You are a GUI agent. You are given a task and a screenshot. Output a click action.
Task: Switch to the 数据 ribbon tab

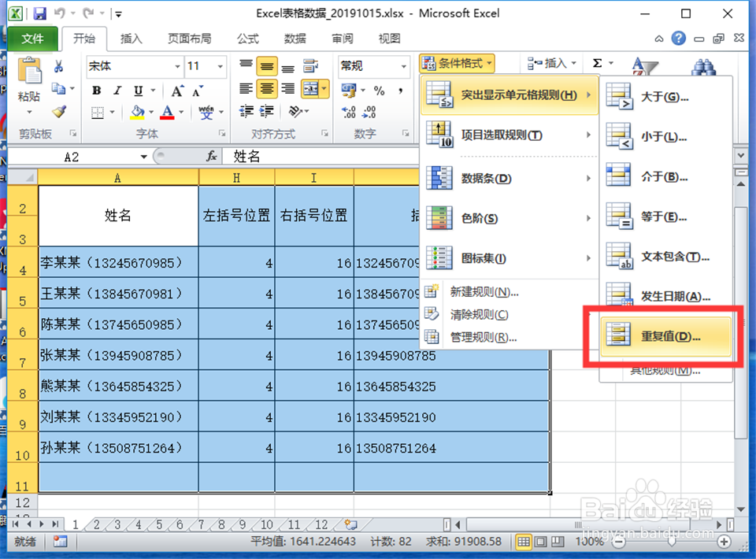click(295, 39)
